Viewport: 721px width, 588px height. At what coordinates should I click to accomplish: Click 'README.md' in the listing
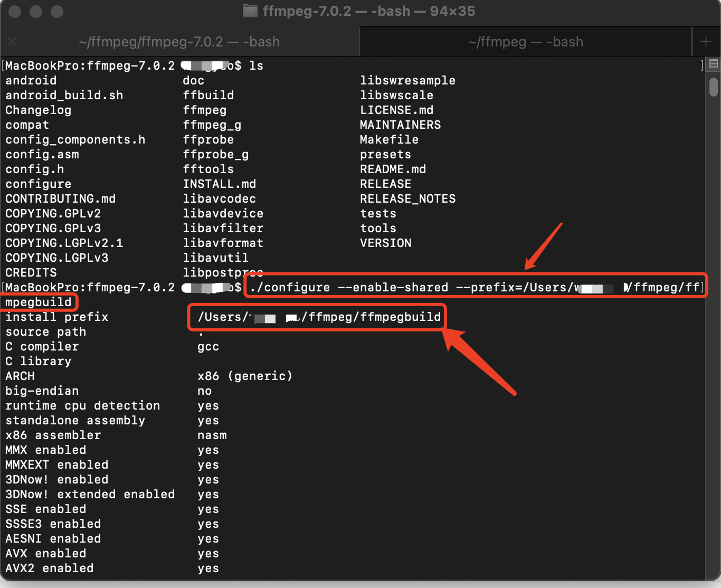(393, 169)
